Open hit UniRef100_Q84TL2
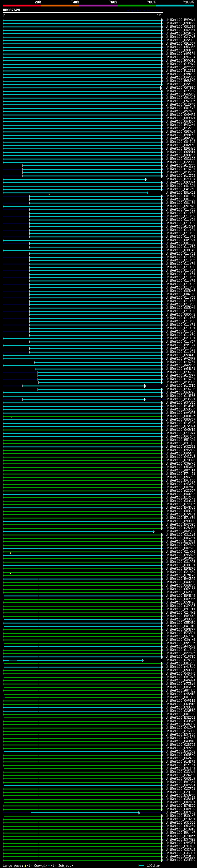Screen dimensions: 197x868 pos(180,142)
